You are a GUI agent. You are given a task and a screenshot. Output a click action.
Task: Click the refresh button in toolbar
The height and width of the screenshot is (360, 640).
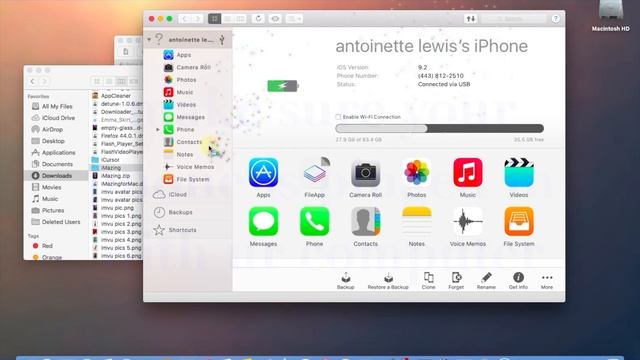pos(258,19)
